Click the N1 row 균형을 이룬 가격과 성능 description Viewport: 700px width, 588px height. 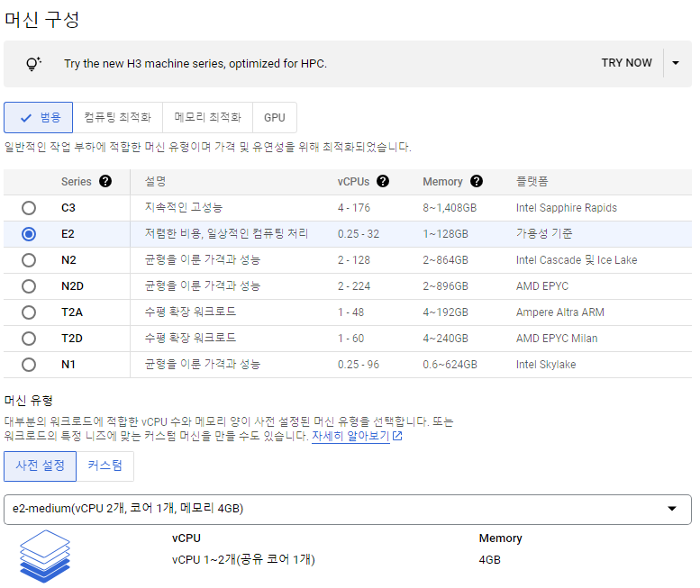coord(203,364)
